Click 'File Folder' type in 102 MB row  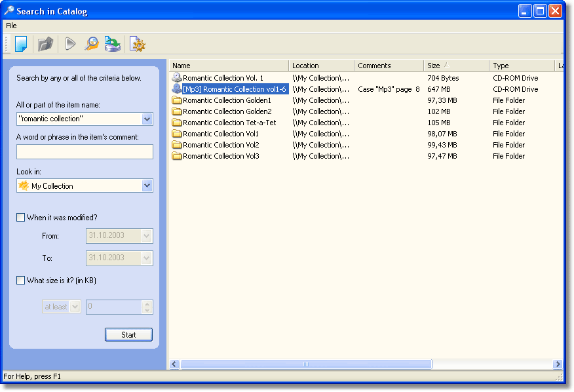[508, 111]
